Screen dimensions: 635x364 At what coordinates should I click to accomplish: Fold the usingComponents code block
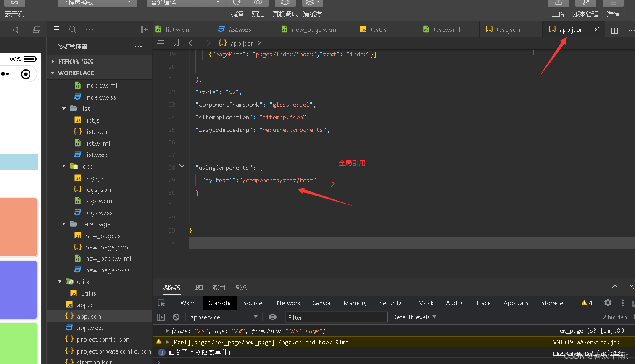182,166
